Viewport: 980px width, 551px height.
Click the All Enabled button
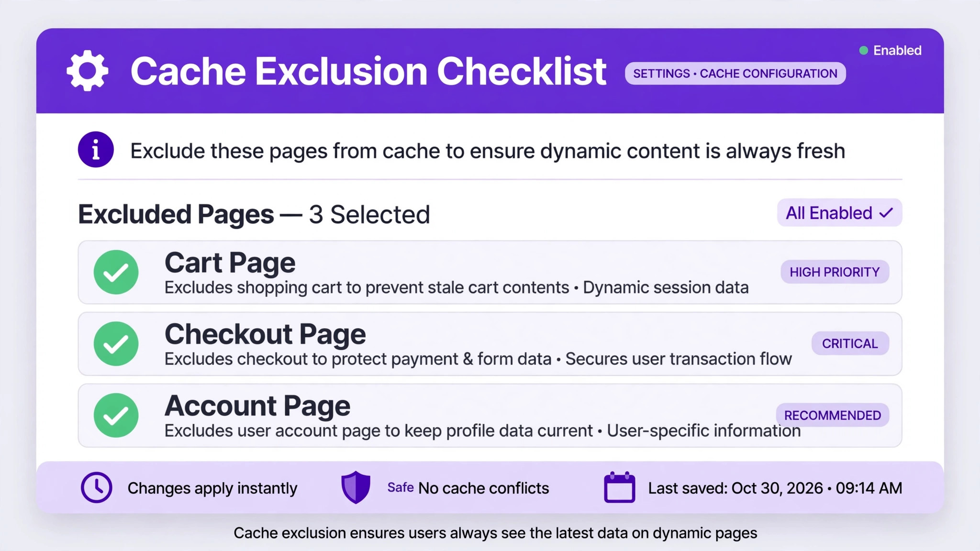coord(839,213)
